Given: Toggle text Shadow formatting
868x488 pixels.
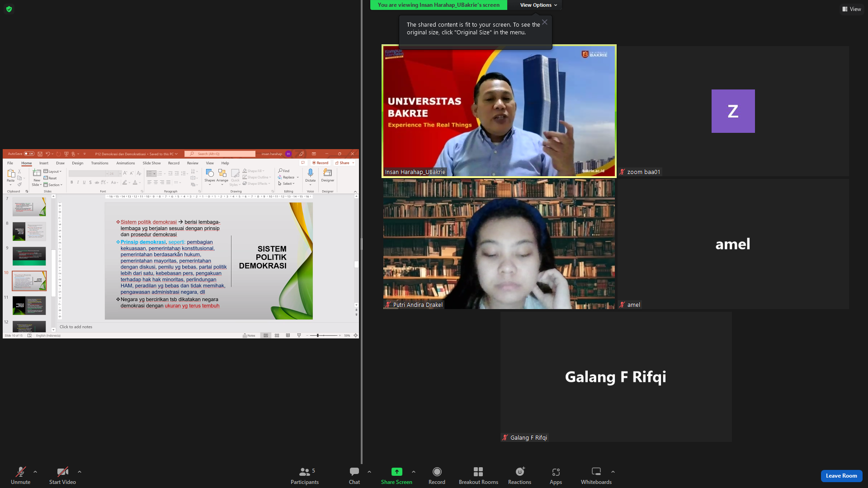Looking at the screenshot, I should tap(90, 183).
